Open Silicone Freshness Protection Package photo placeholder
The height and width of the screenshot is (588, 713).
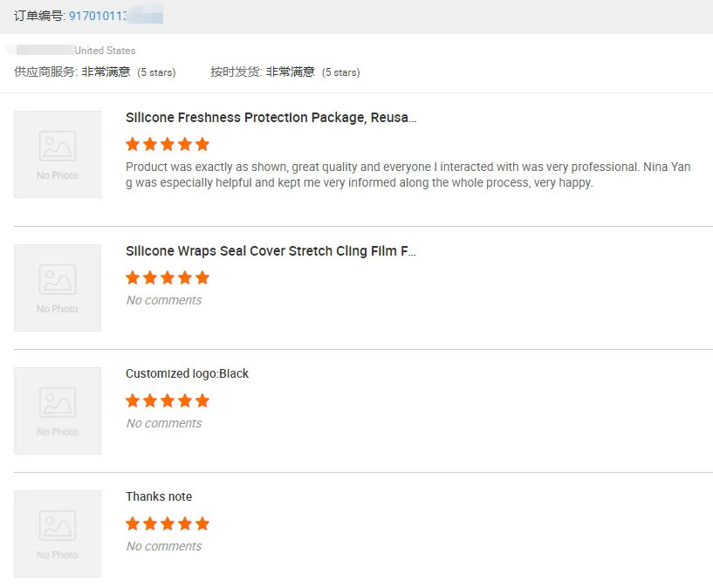click(x=58, y=154)
